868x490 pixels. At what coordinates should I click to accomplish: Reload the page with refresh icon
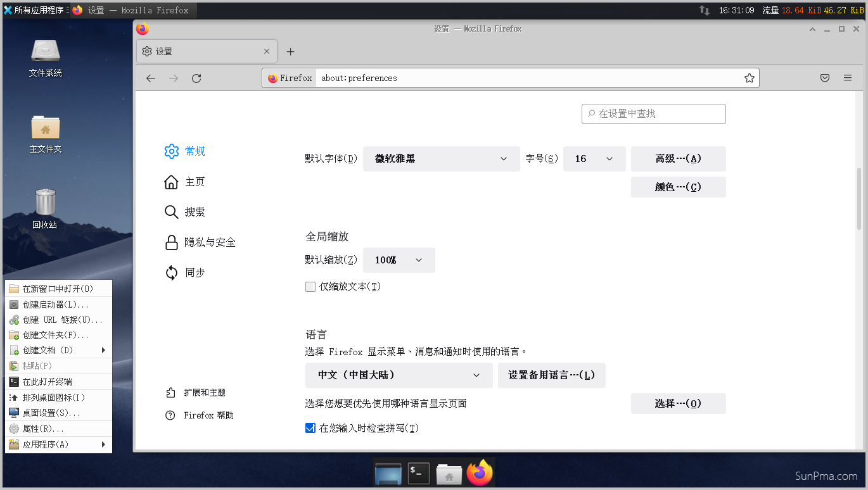point(196,78)
